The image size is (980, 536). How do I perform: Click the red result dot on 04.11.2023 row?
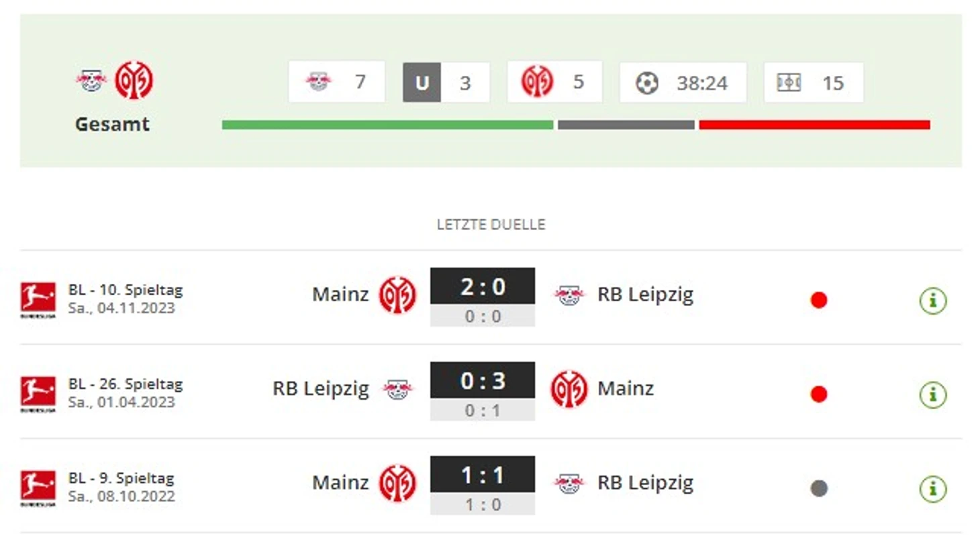pos(818,301)
